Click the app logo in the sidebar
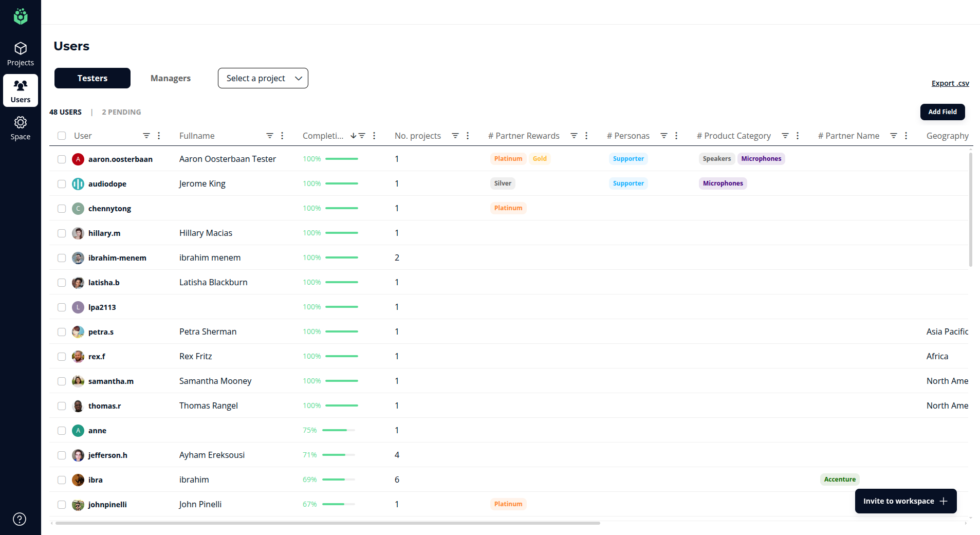The width and height of the screenshot is (980, 535). (x=21, y=16)
